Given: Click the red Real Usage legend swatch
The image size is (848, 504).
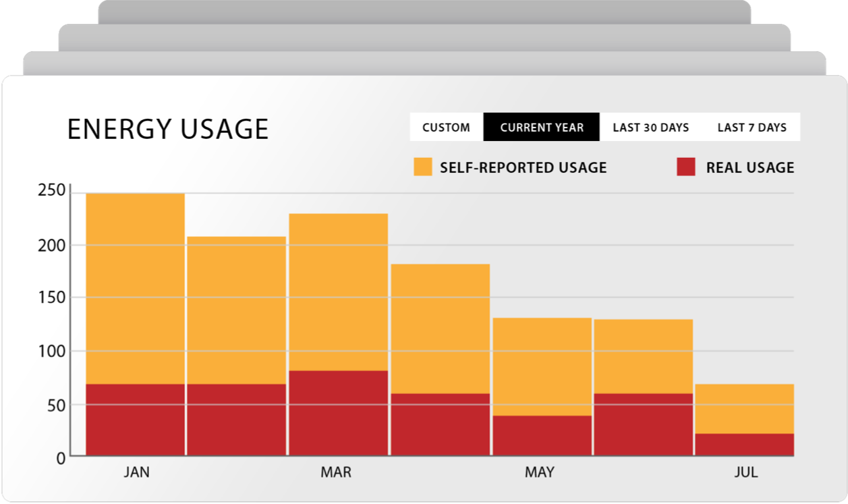Looking at the screenshot, I should 685,167.
